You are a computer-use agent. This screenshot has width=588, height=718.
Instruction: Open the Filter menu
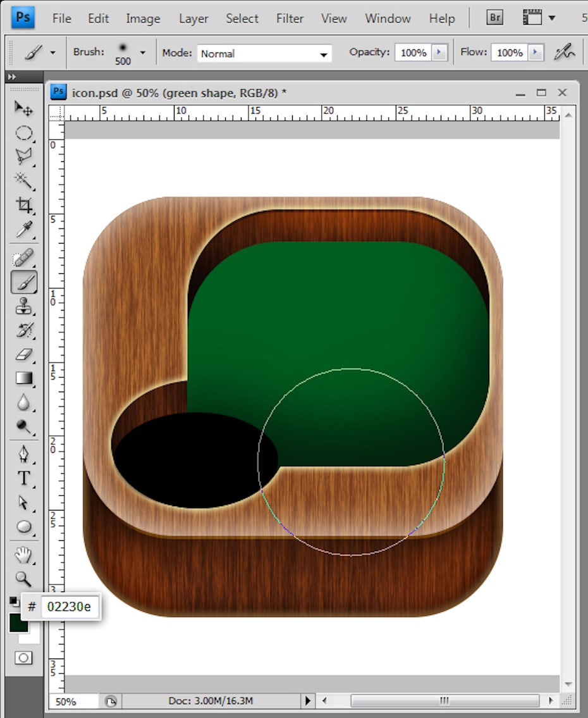[290, 18]
